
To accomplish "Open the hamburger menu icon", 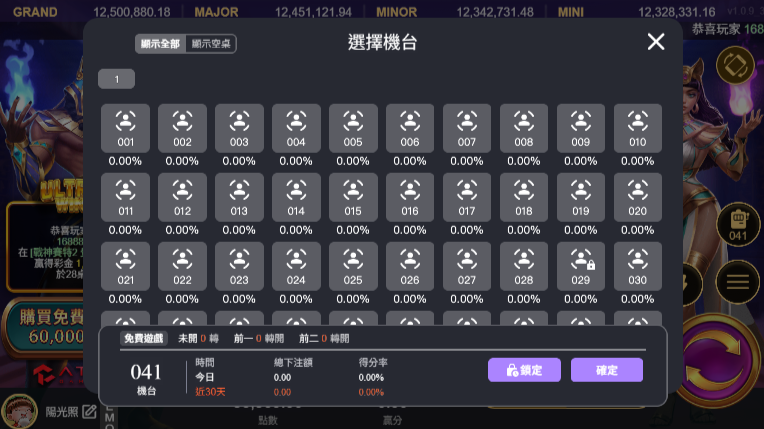I will pyautogui.click(x=738, y=282).
